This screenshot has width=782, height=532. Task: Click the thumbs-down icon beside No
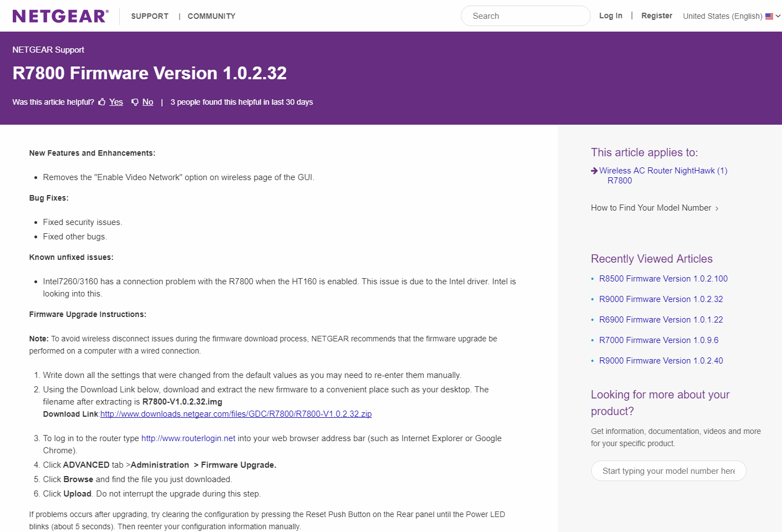[x=135, y=102]
